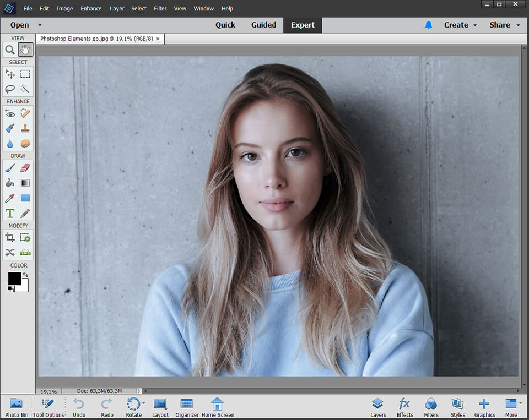Viewport: 529px width, 420px height.
Task: Reset default colors small icon
Action: pyautogui.click(x=11, y=289)
